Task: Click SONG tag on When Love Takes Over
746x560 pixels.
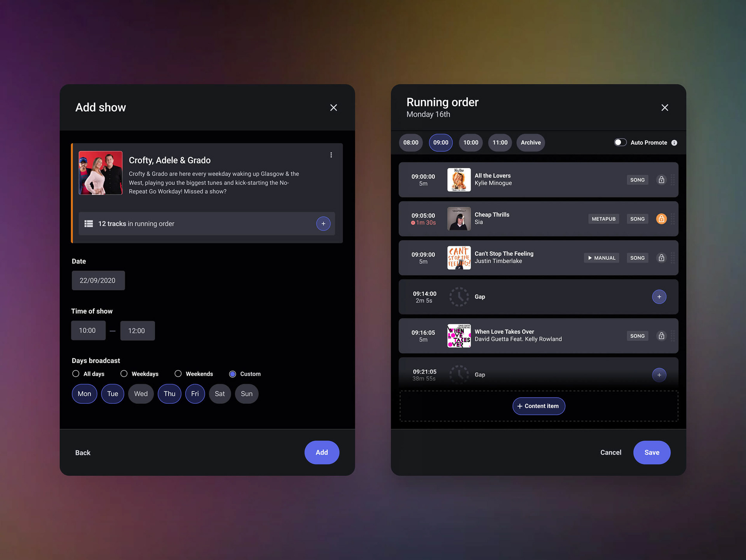Action: (x=638, y=336)
